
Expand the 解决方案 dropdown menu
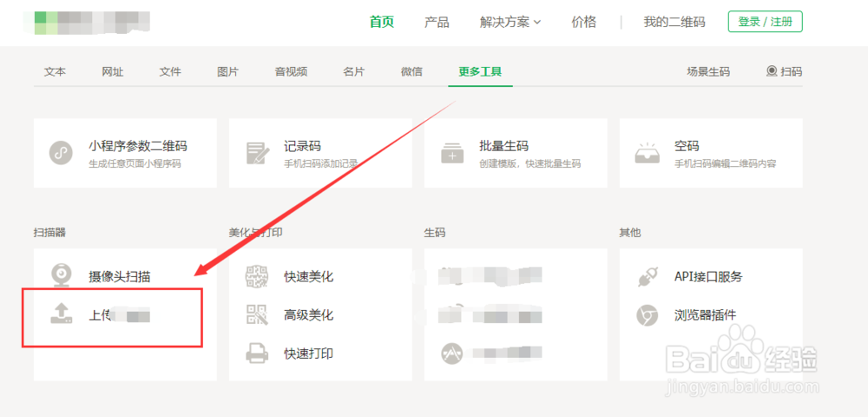pyautogui.click(x=510, y=22)
